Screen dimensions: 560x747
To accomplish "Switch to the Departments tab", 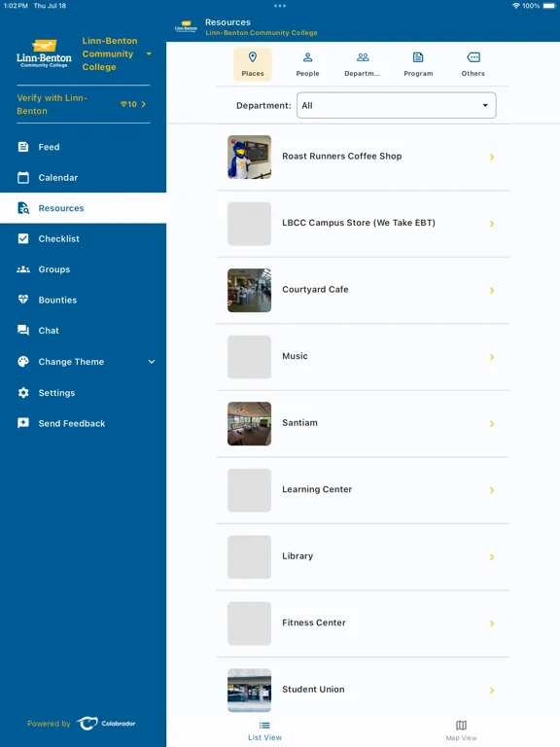I will pos(363,64).
